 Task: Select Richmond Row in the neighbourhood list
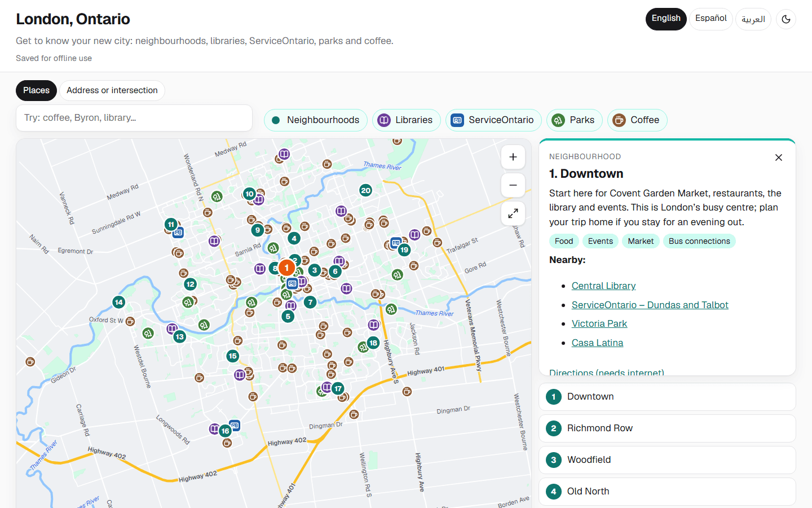pos(668,428)
